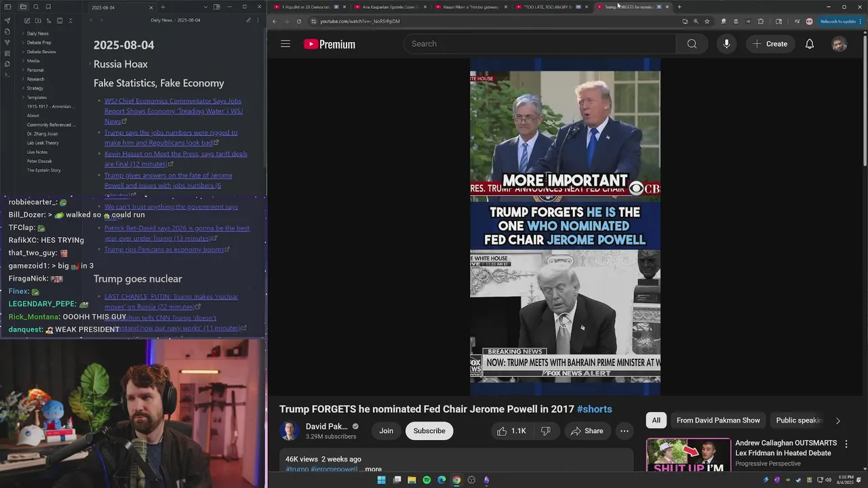This screenshot has height=488, width=868.
Task: Open the Peter Daszak note
Action: pos(39,161)
